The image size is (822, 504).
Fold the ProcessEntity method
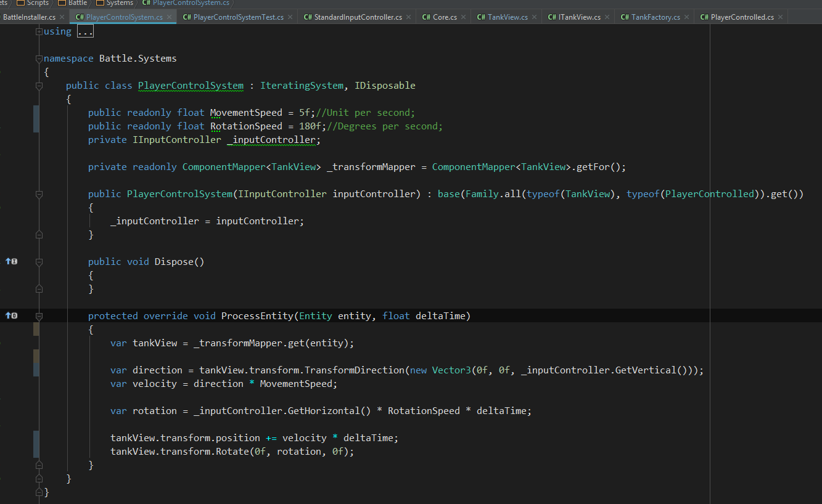(39, 316)
